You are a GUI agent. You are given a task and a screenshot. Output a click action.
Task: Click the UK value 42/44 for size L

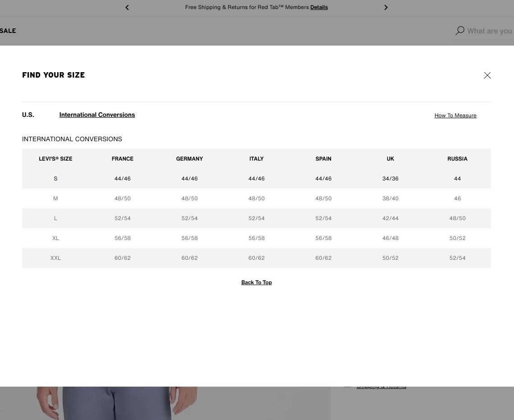point(390,218)
